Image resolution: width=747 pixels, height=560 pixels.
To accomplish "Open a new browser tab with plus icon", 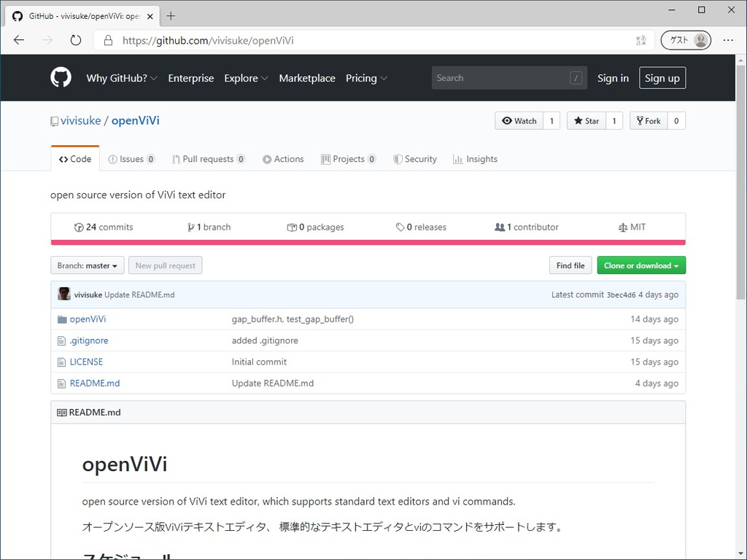I will click(x=171, y=15).
